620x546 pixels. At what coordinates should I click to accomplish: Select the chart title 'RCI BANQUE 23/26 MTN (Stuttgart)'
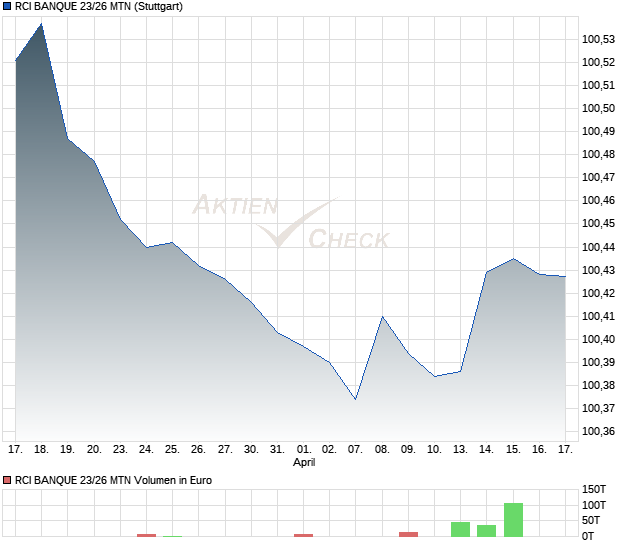coord(99,7)
